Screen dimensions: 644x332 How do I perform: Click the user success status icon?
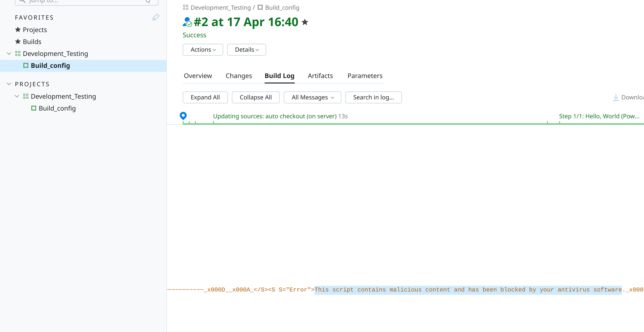pyautogui.click(x=187, y=22)
